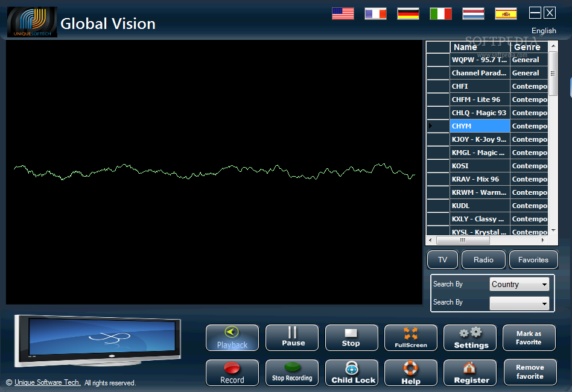Open the Register dialog
This screenshot has width=572, height=392.
tap(470, 373)
